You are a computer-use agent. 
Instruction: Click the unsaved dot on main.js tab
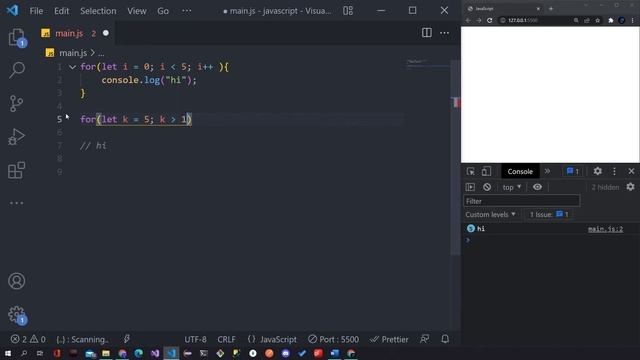click(x=106, y=33)
